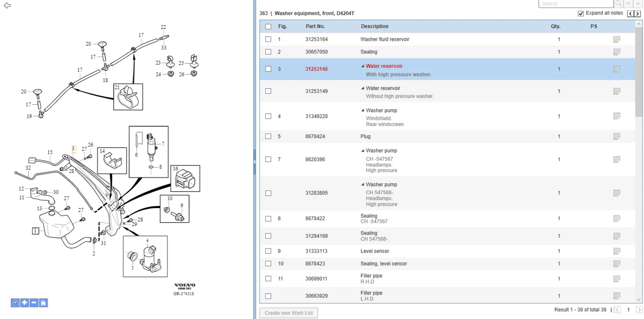Click Create new Work List button
This screenshot has width=644, height=319.
pyautogui.click(x=289, y=313)
